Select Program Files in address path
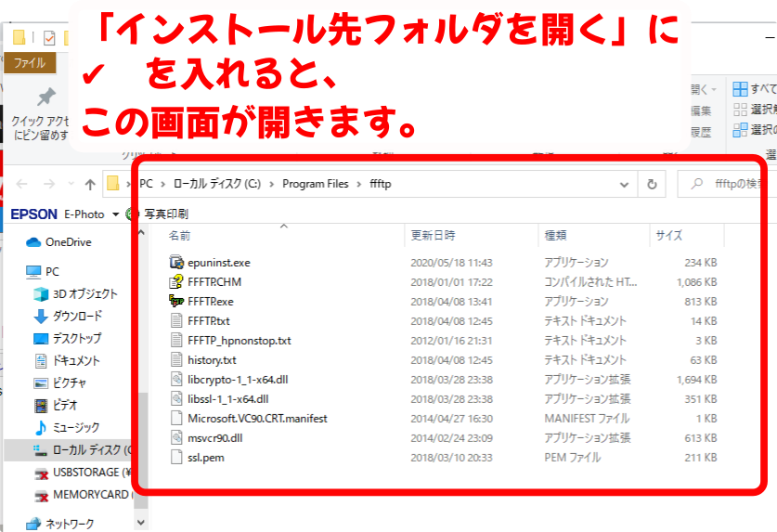Image resolution: width=777 pixels, height=532 pixels. [315, 184]
